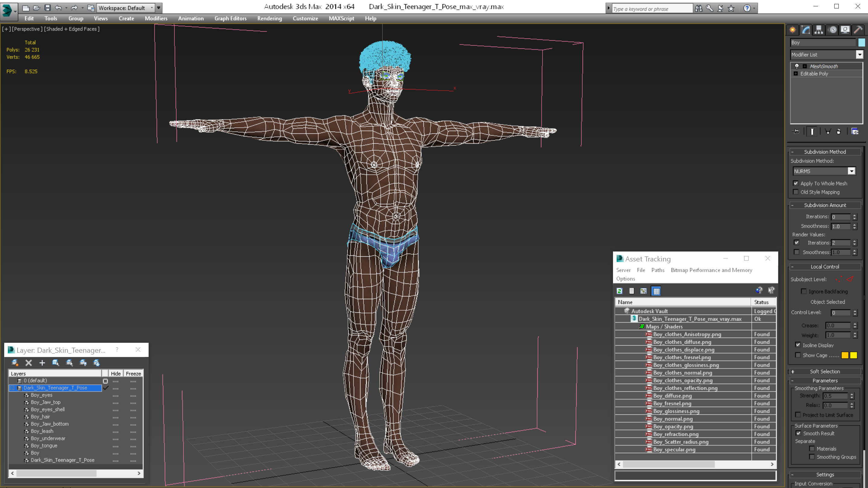Toggle Apply To Whole Mesh checkbox
The image size is (868, 488).
(x=796, y=183)
